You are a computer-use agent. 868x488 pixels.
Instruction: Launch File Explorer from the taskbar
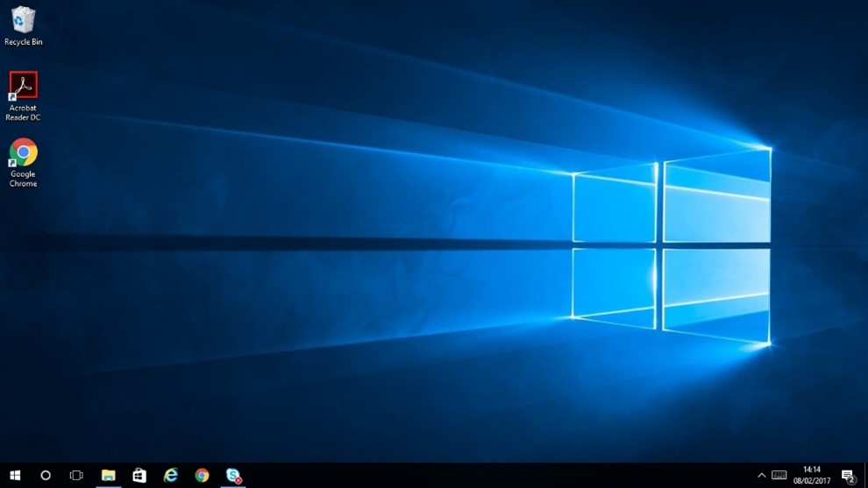[108, 475]
